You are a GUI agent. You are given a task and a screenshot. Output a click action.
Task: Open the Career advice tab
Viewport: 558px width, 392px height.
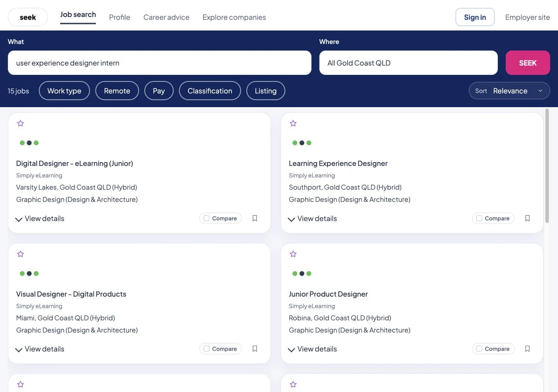[167, 17]
